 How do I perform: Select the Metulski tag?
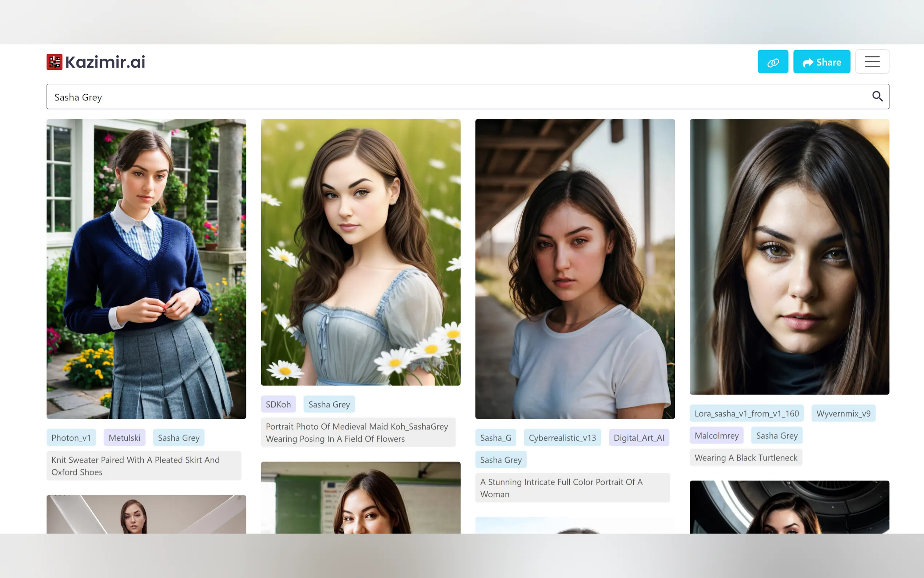[124, 438]
